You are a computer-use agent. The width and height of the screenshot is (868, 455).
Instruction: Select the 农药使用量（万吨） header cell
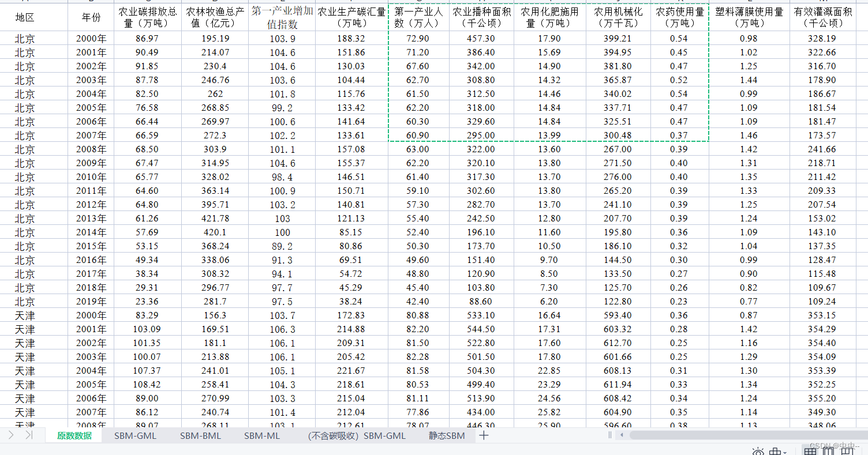coord(679,17)
